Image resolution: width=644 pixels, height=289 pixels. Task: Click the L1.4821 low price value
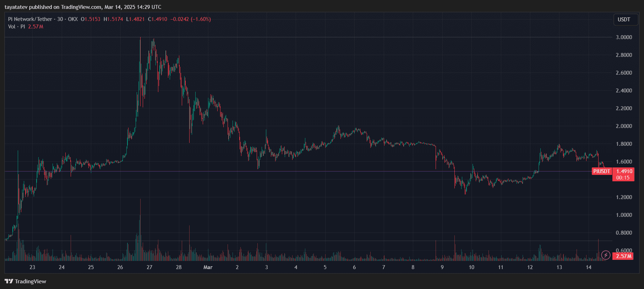coord(135,19)
